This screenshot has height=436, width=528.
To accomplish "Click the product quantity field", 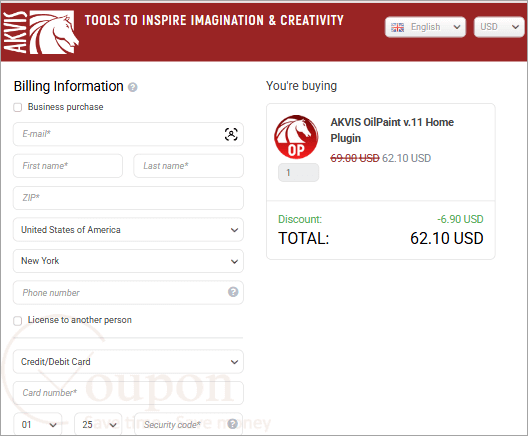I will pos(298,172).
